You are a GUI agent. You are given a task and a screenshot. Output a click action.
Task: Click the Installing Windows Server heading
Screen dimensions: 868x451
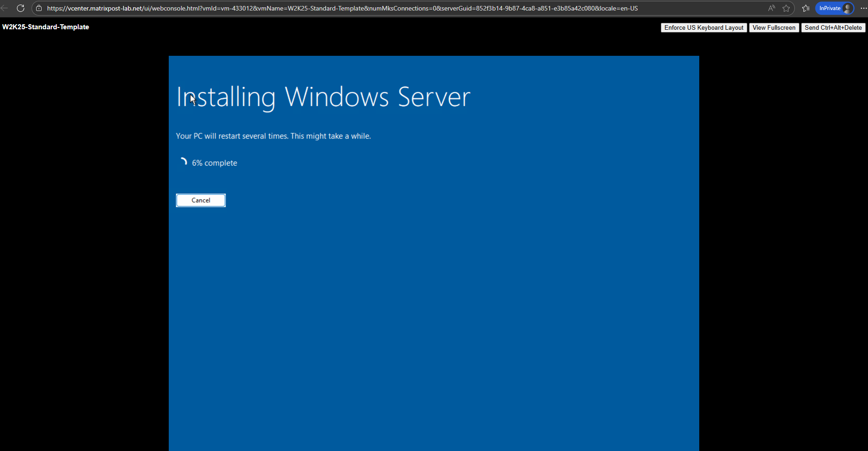[323, 97]
